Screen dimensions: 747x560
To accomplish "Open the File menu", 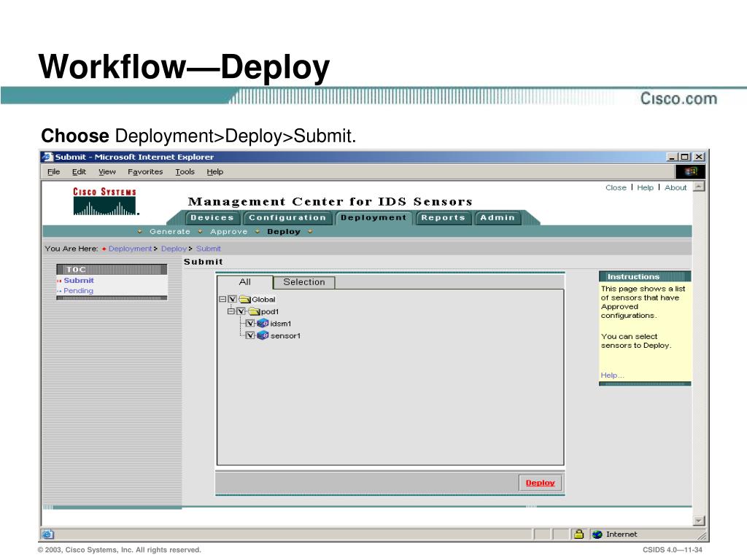I will 54,171.
